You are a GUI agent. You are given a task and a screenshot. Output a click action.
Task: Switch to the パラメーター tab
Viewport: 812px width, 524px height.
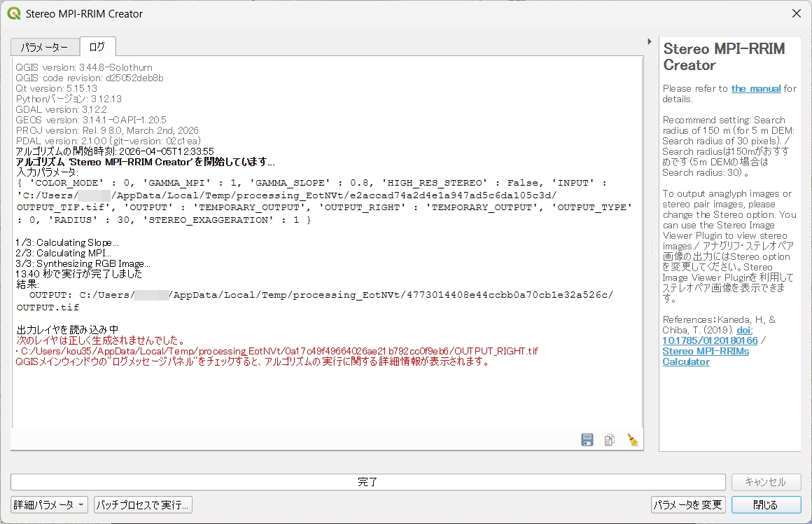click(x=45, y=47)
